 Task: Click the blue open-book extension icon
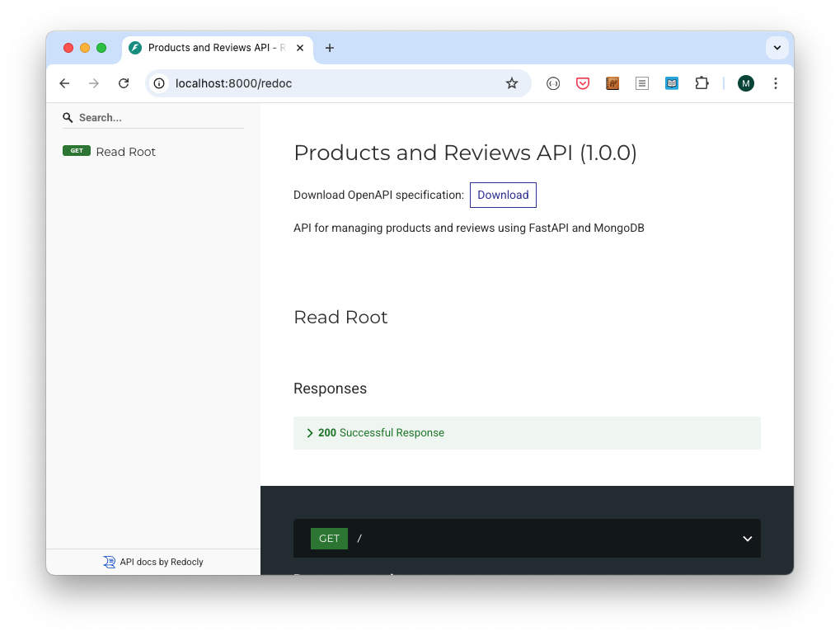click(672, 83)
